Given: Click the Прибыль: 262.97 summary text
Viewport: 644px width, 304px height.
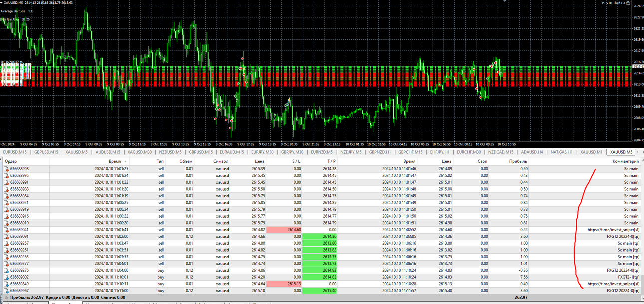Looking at the screenshot, I should tap(27, 297).
